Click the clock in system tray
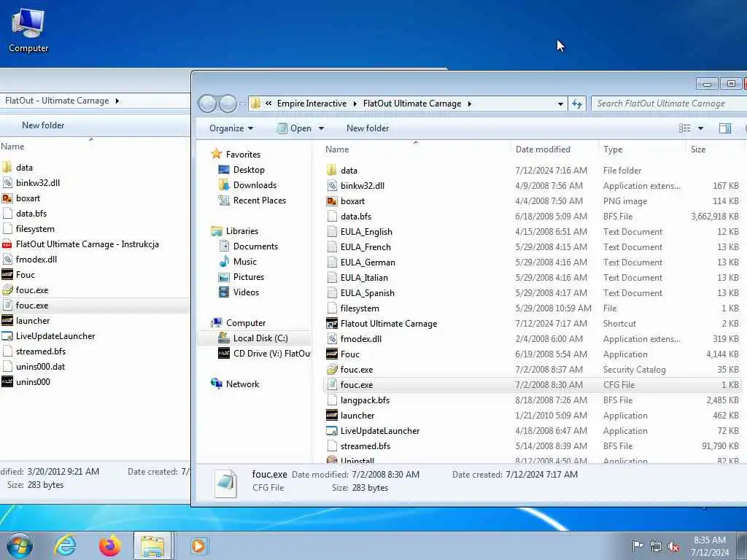 click(709, 546)
